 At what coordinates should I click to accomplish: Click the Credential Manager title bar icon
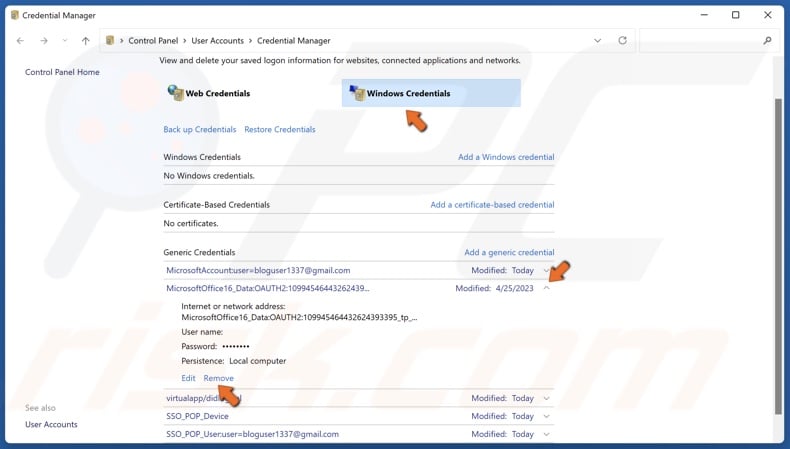[15, 15]
